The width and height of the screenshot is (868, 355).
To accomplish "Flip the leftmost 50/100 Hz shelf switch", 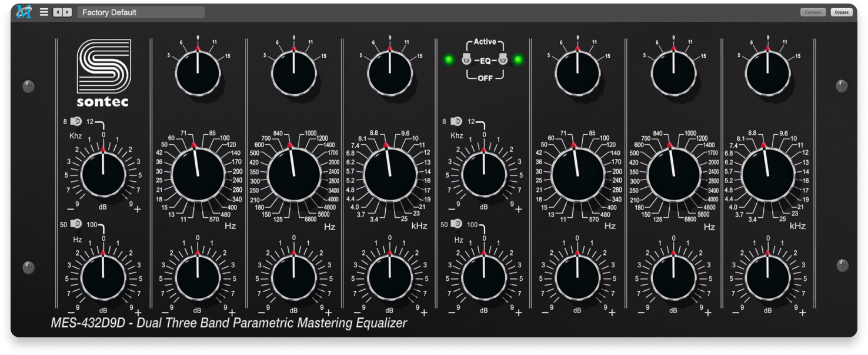I will (x=76, y=224).
